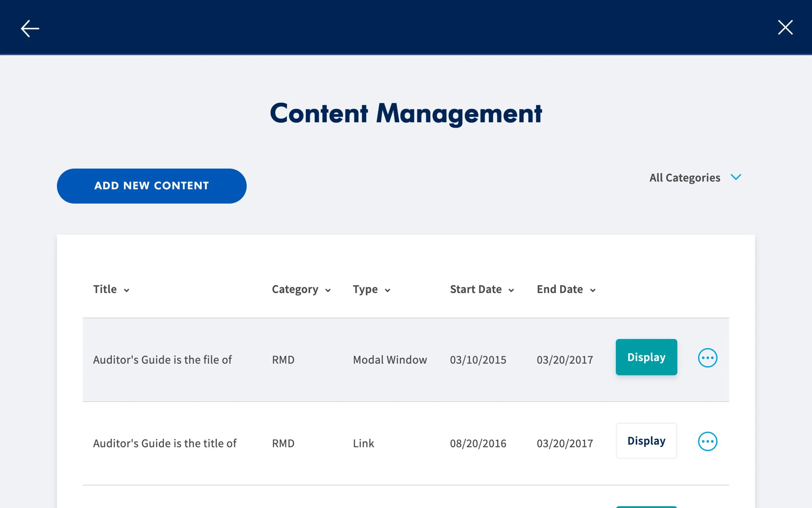
Task: Toggle Display on Link row
Action: coord(646,440)
